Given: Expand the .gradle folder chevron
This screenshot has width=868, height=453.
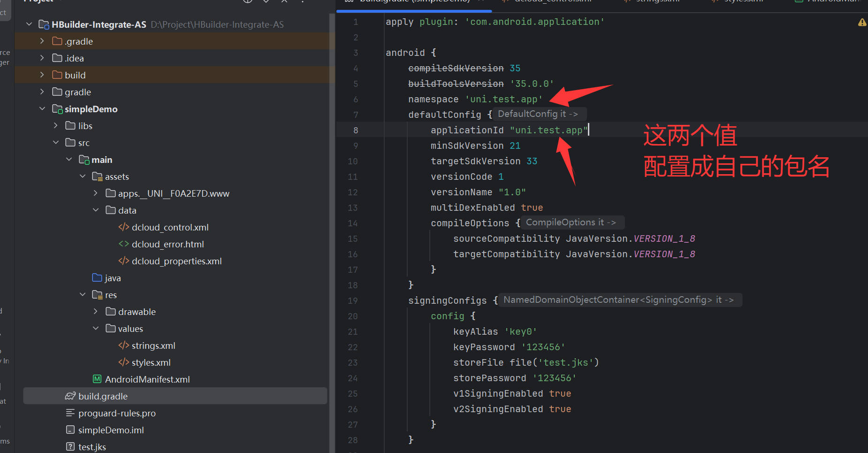Looking at the screenshot, I should 42,41.
